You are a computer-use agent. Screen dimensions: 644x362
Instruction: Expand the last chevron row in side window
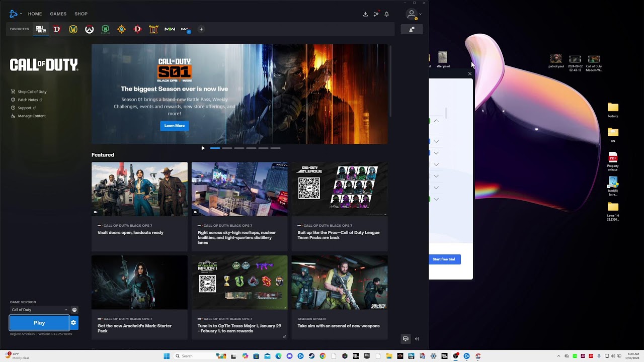[436, 199]
